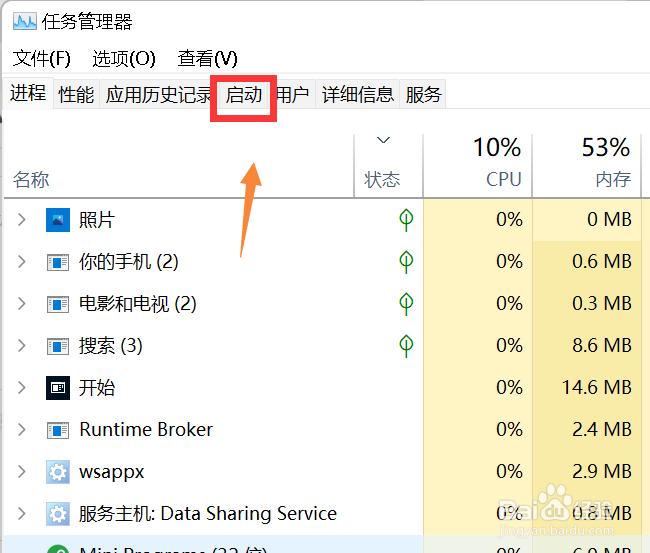Select the Runtime Broker process name
This screenshot has width=650, height=553.
click(146, 429)
